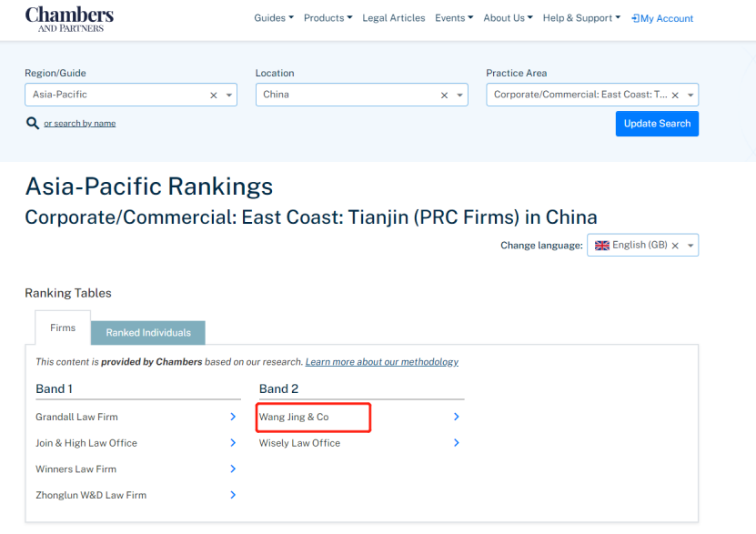Expand the Location dropdown
Screen dimensions: 756x534
click(x=460, y=95)
